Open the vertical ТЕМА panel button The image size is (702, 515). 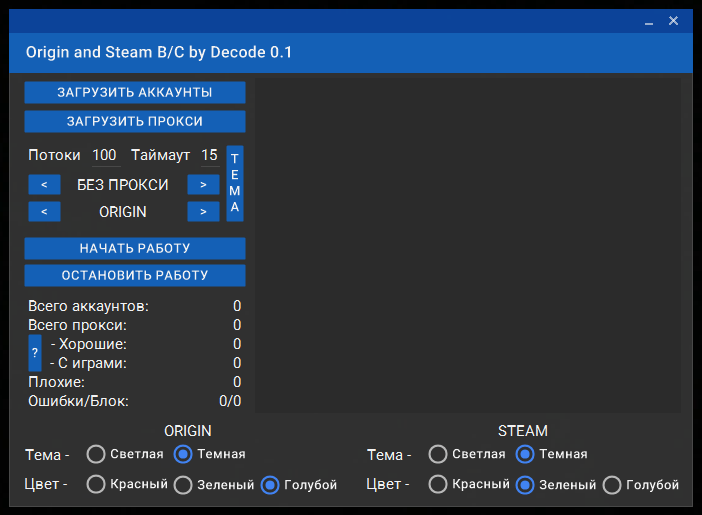[x=235, y=183]
